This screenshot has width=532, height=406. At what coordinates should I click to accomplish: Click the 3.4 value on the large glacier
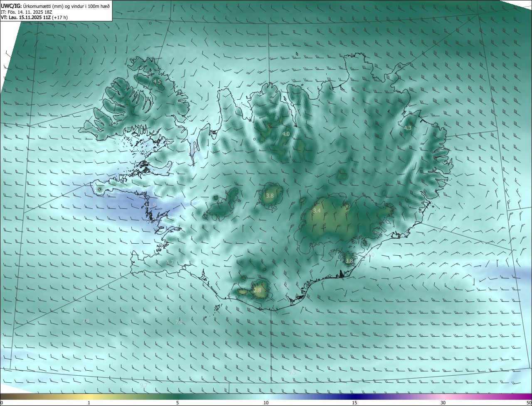tap(317, 211)
